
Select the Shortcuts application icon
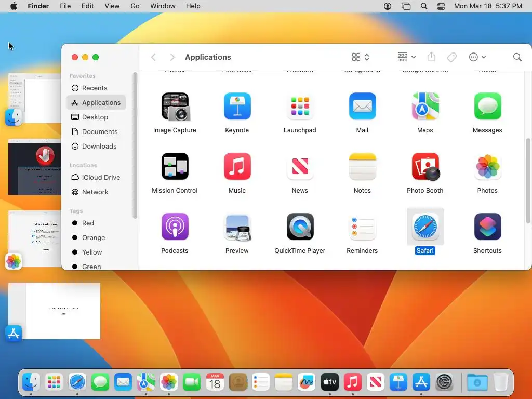click(x=487, y=227)
